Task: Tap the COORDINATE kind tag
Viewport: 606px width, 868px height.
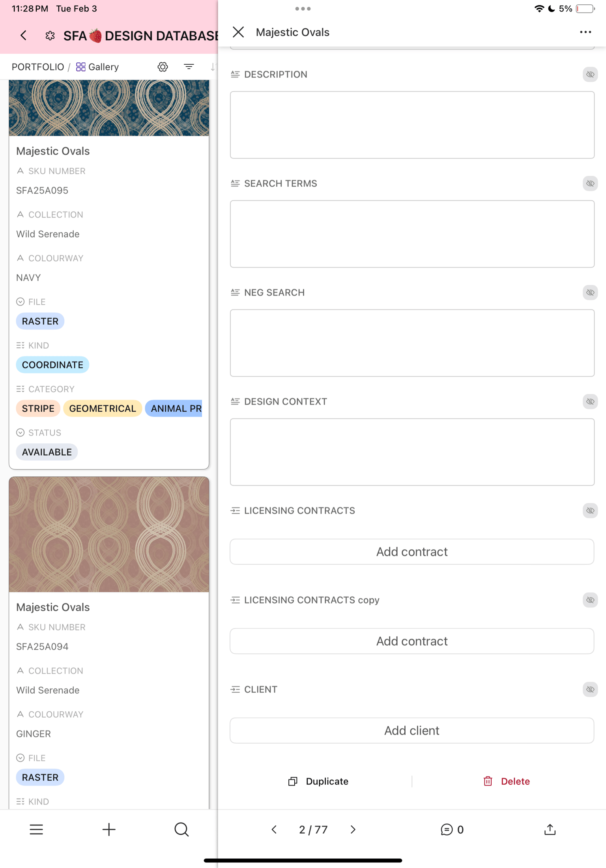Action: pyautogui.click(x=52, y=365)
